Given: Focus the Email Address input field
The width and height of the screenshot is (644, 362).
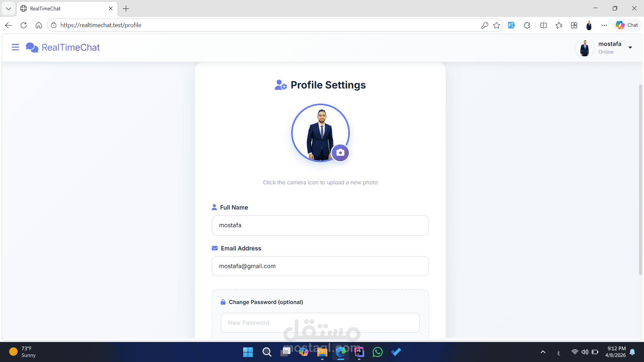Looking at the screenshot, I should (320, 266).
